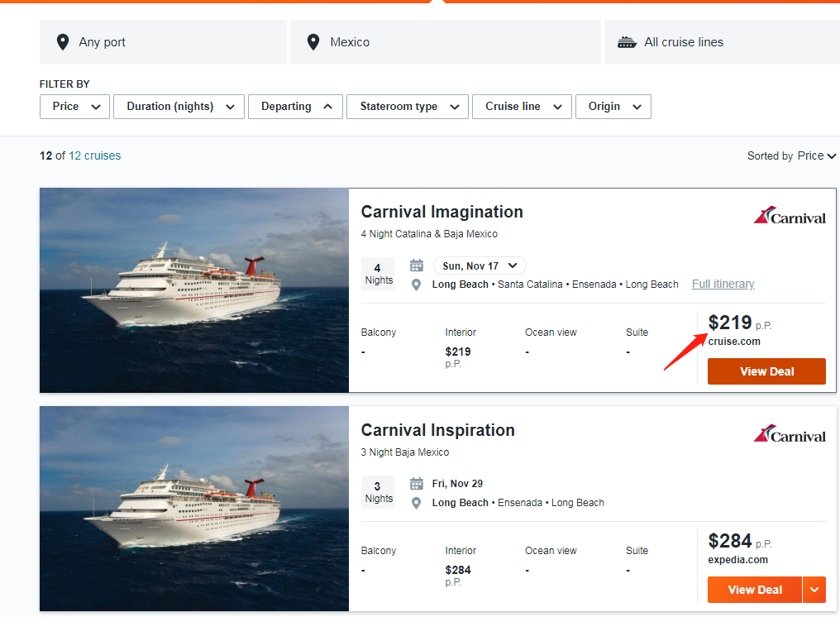The image size is (840, 617).
Task: Click the All cruise lines field
Action: click(722, 42)
